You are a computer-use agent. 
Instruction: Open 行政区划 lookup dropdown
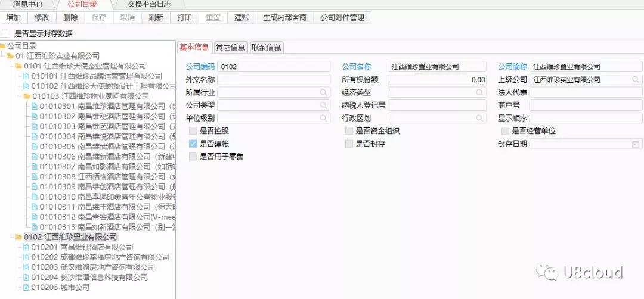pos(479,118)
